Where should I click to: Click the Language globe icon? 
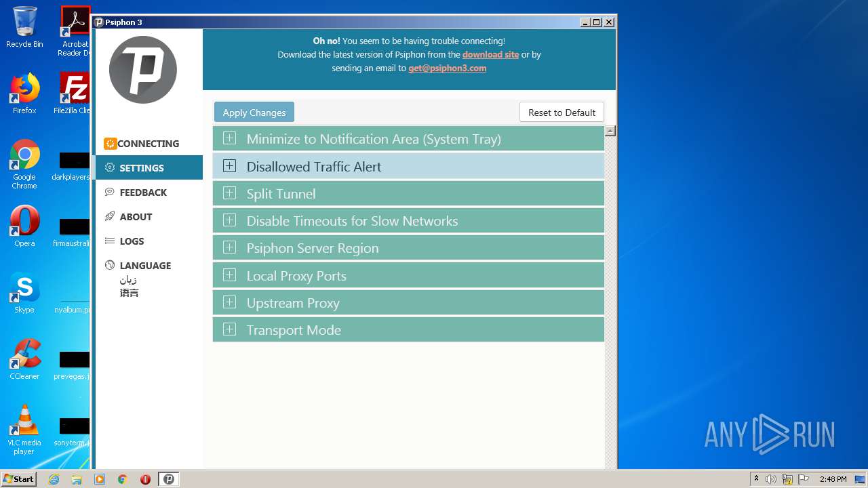tap(110, 265)
